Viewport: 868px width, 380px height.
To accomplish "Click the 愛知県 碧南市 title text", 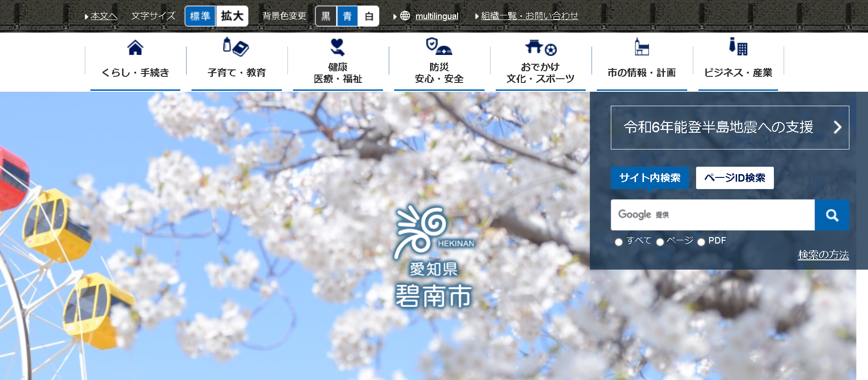I will tap(434, 285).
